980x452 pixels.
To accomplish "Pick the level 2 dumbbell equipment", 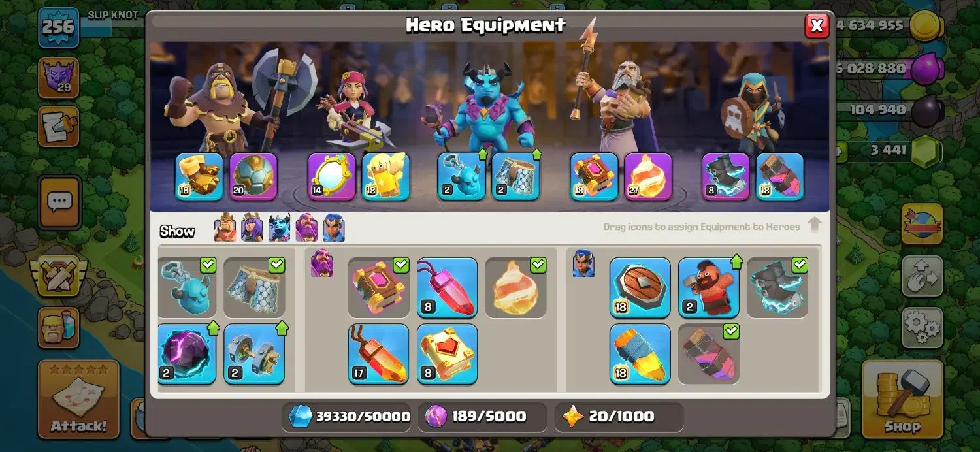I will (x=254, y=353).
